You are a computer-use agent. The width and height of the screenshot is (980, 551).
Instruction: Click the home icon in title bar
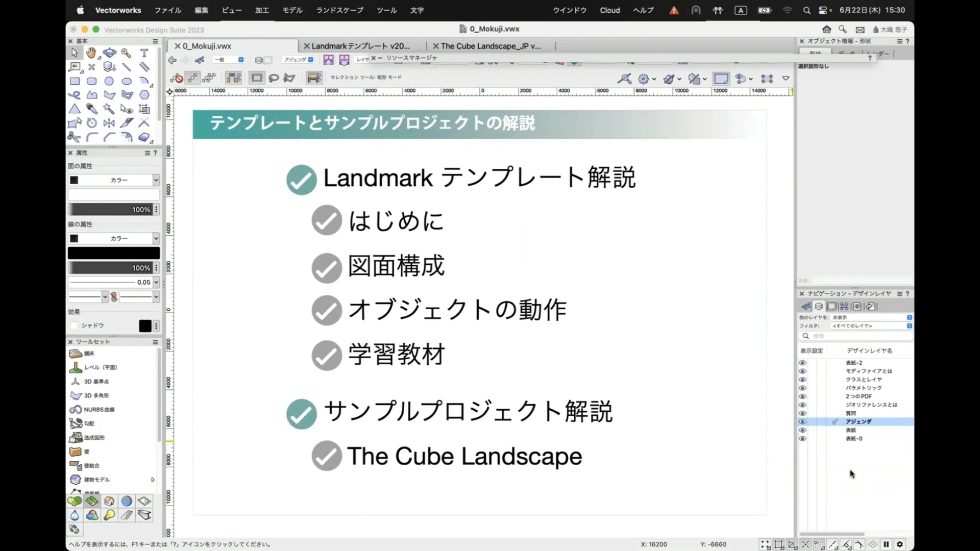coord(827,30)
